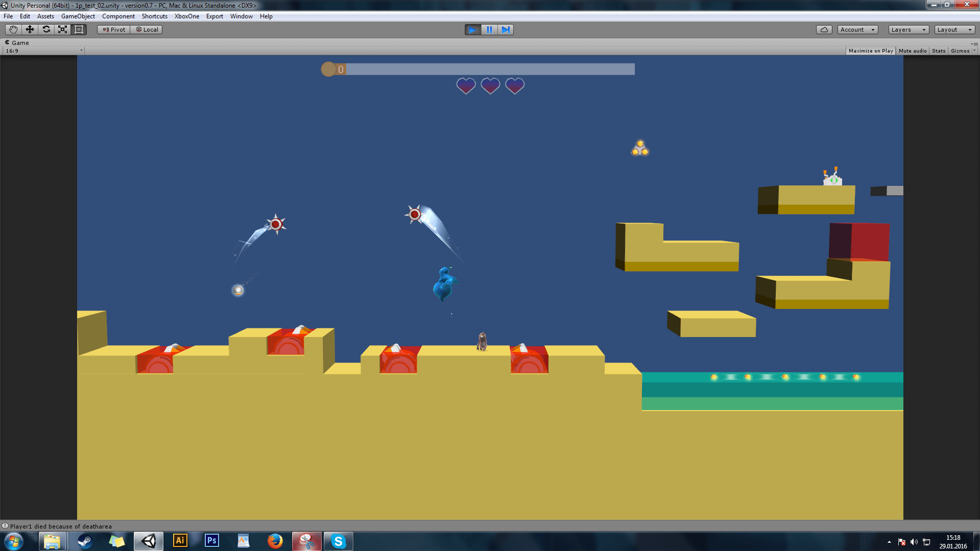Image resolution: width=980 pixels, height=551 pixels.
Task: Toggle Local handle rotation mode
Action: coord(146,29)
